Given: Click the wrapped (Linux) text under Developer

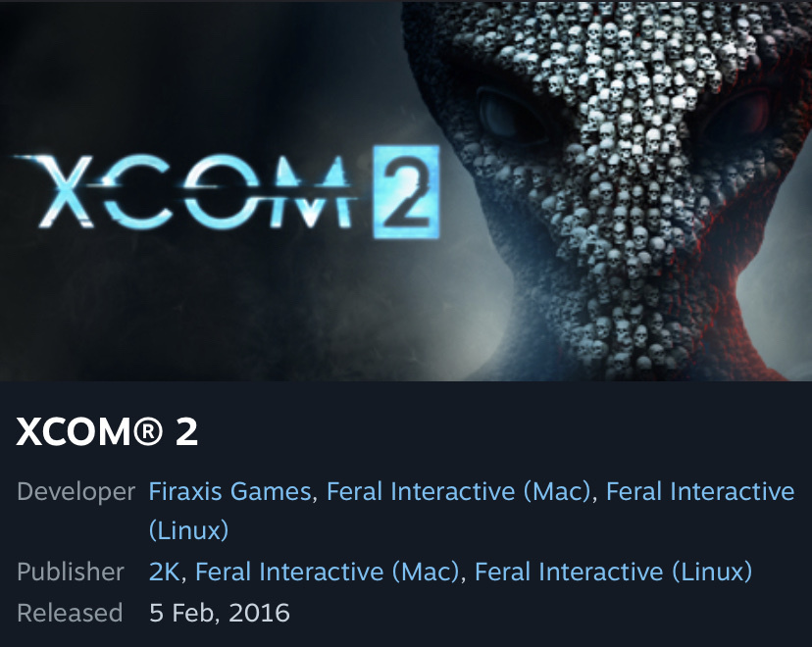Looking at the screenshot, I should pos(188,530).
